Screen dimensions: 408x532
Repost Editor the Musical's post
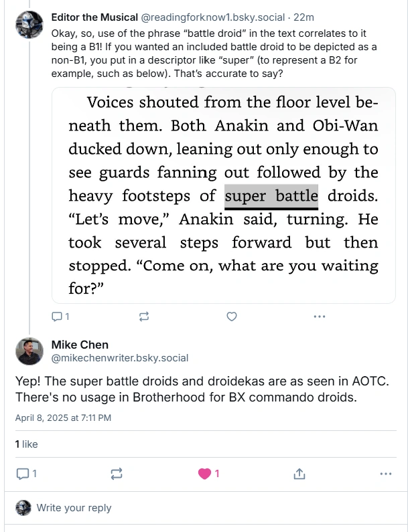(x=143, y=317)
